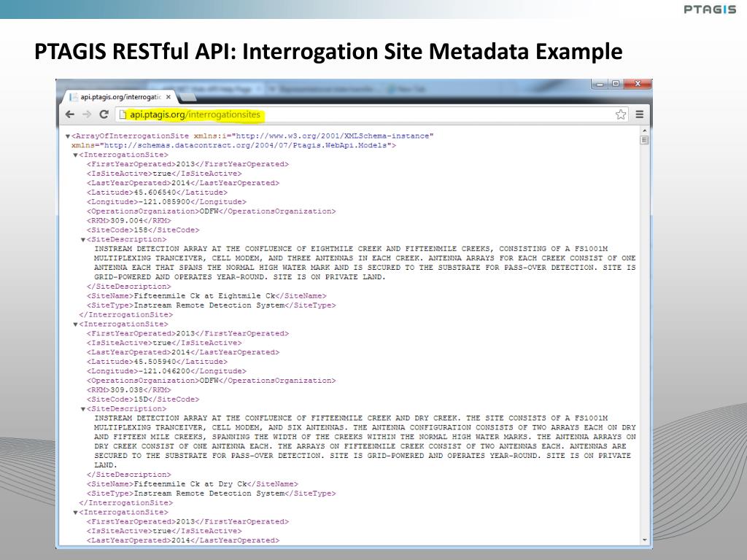747x560 pixels.
Task: Click the line starting 'DRY CREEK CONSIST OF ONE ANTENNA'
Action: coord(360,446)
